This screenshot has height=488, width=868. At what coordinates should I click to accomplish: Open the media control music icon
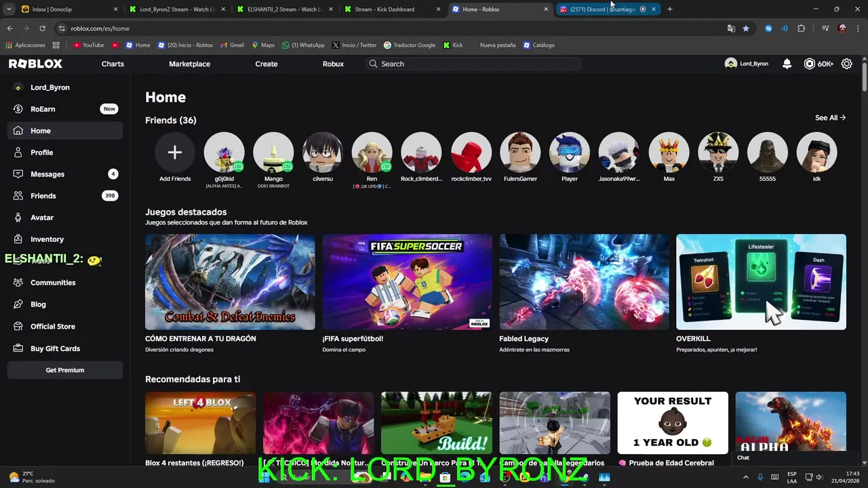[825, 28]
